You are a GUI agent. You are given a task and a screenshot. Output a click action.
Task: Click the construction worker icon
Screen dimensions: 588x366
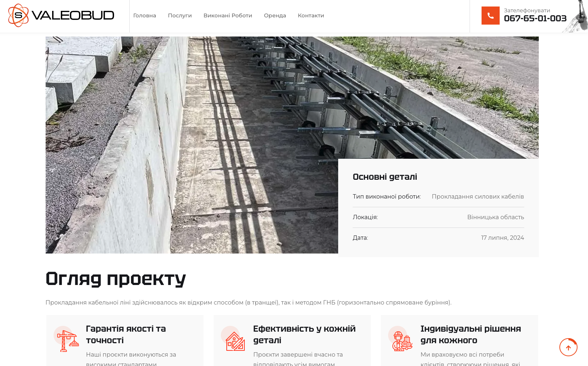(x=402, y=341)
